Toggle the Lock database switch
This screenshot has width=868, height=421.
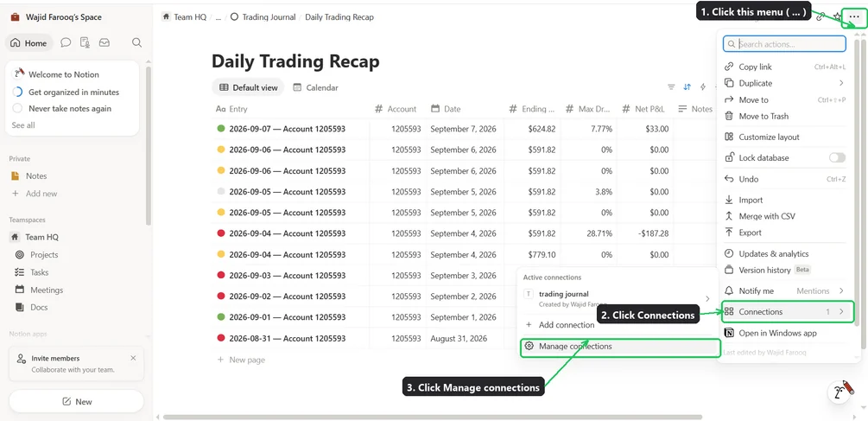[x=837, y=158]
